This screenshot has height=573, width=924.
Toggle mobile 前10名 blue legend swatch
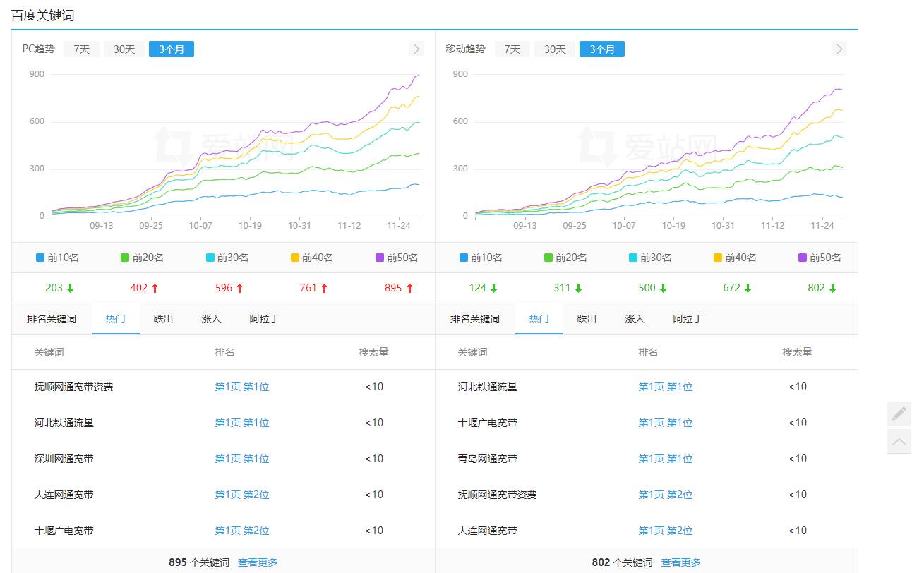pyautogui.click(x=464, y=258)
